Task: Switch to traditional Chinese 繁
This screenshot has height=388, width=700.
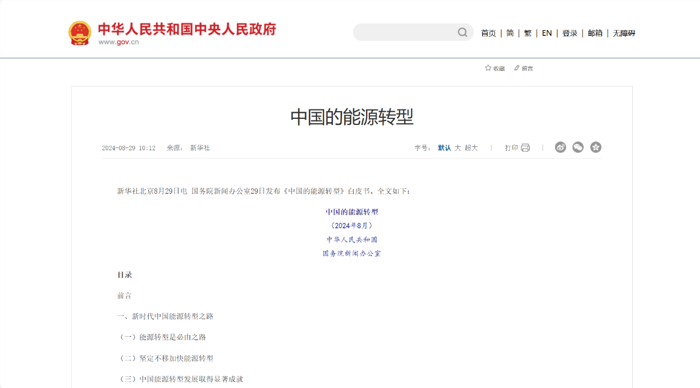Action: [x=528, y=33]
